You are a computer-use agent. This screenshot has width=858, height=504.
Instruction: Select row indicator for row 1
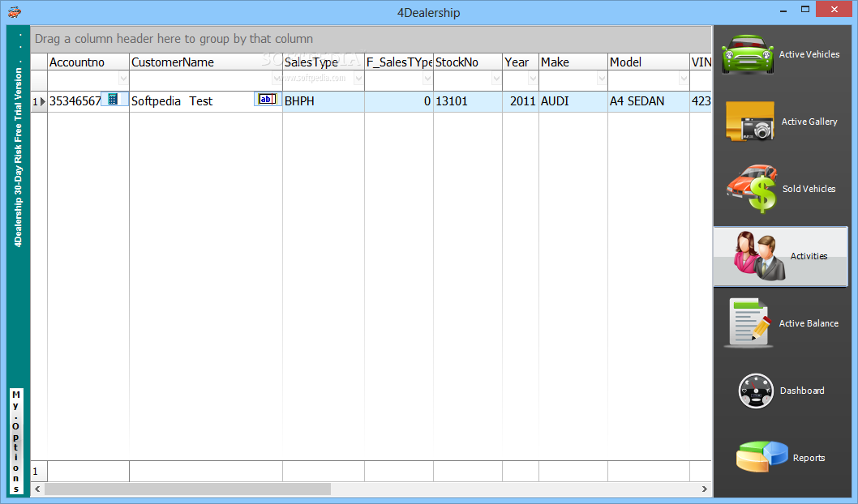tap(39, 101)
